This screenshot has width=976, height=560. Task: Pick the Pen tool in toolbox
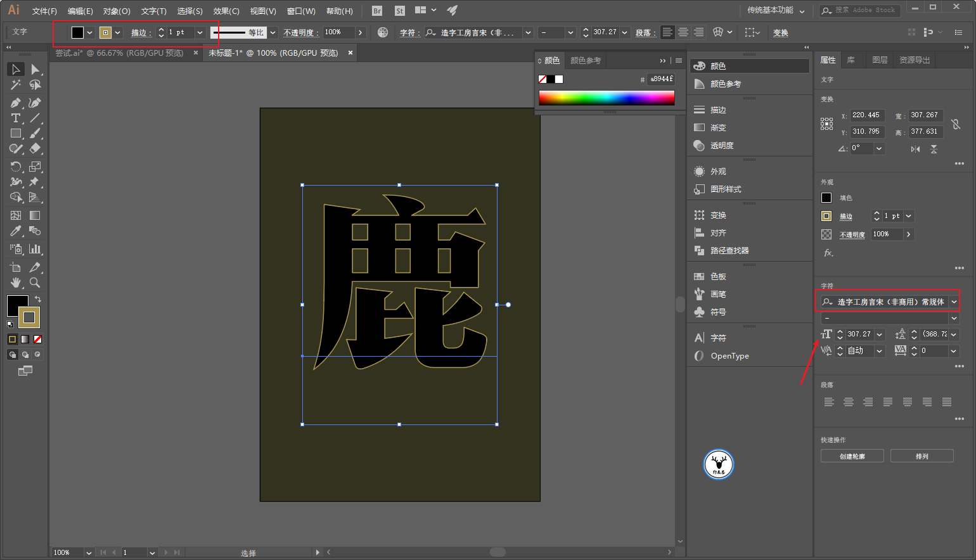click(x=16, y=103)
